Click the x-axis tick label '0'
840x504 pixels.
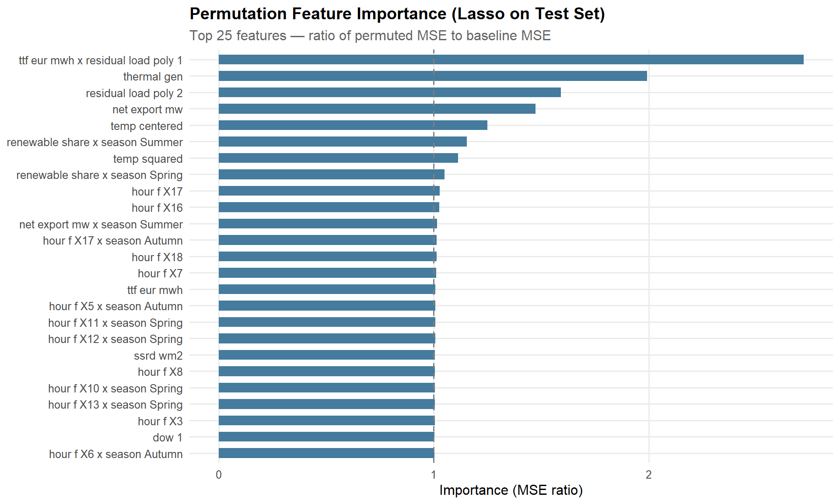219,475
